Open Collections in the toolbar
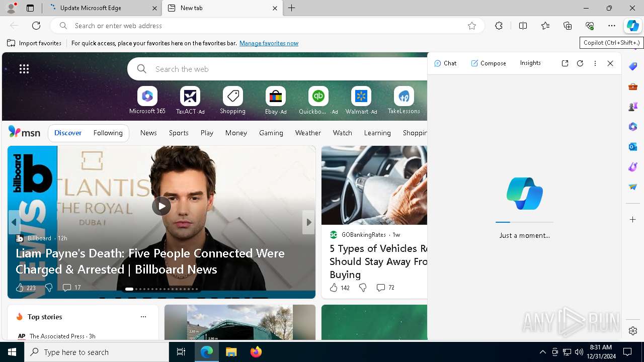 (568, 26)
